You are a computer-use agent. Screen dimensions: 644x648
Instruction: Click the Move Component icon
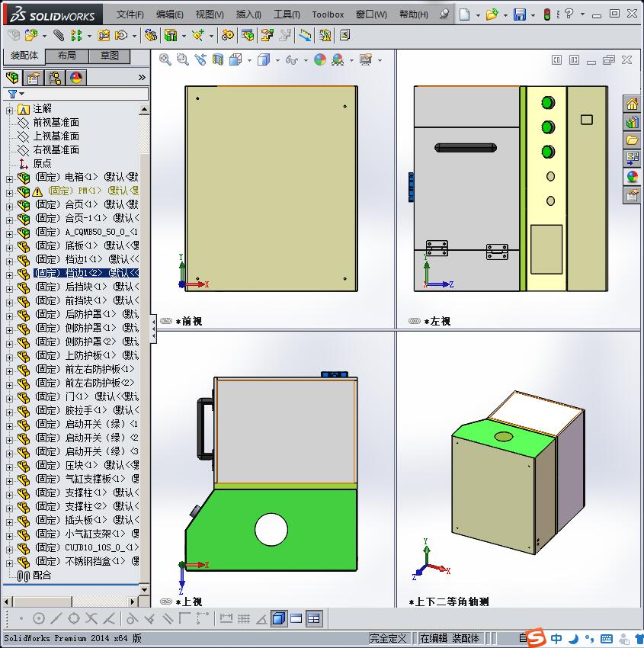point(121,36)
